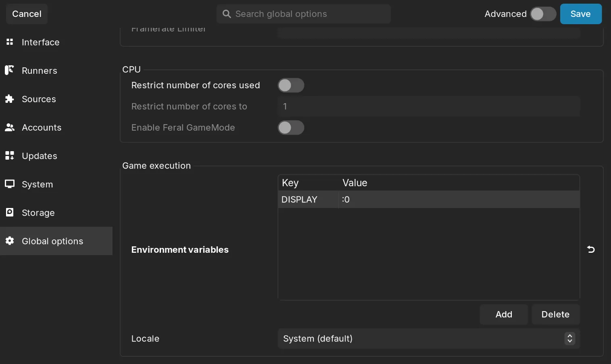Click the System monitor icon

click(10, 184)
